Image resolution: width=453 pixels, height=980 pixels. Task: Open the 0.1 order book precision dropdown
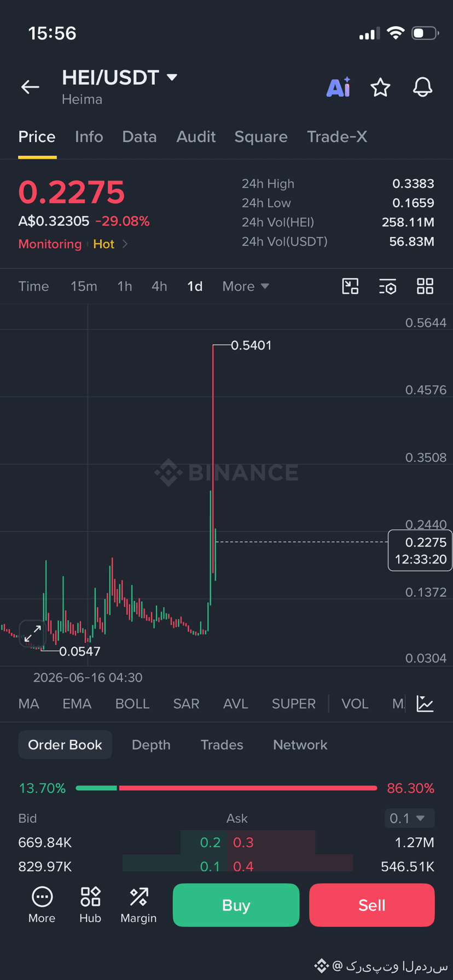(410, 818)
